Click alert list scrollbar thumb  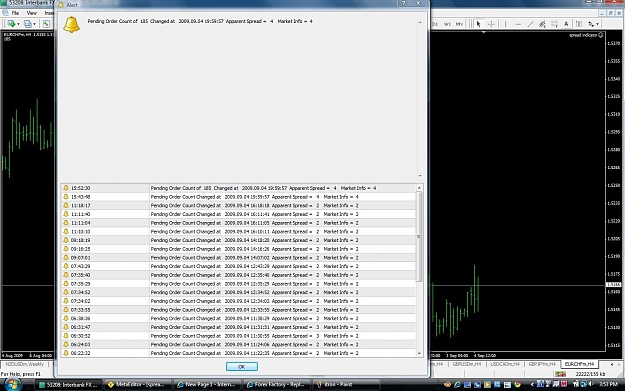click(x=419, y=236)
